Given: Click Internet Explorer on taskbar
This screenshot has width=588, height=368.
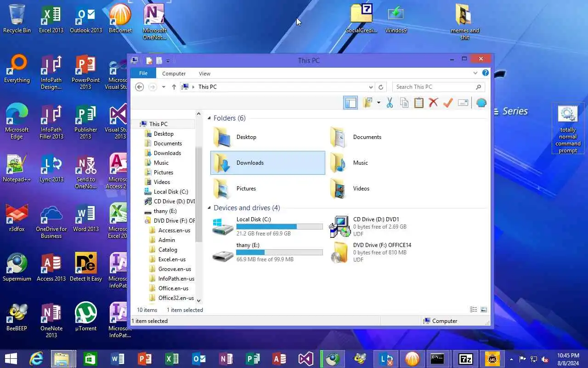Looking at the screenshot, I should 36,359.
